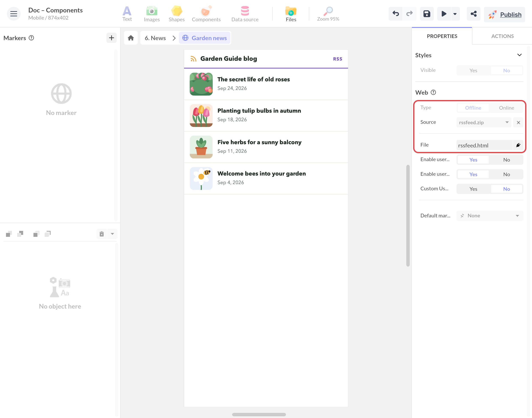Go to the home breadcrumb
The image size is (532, 418).
131,38
